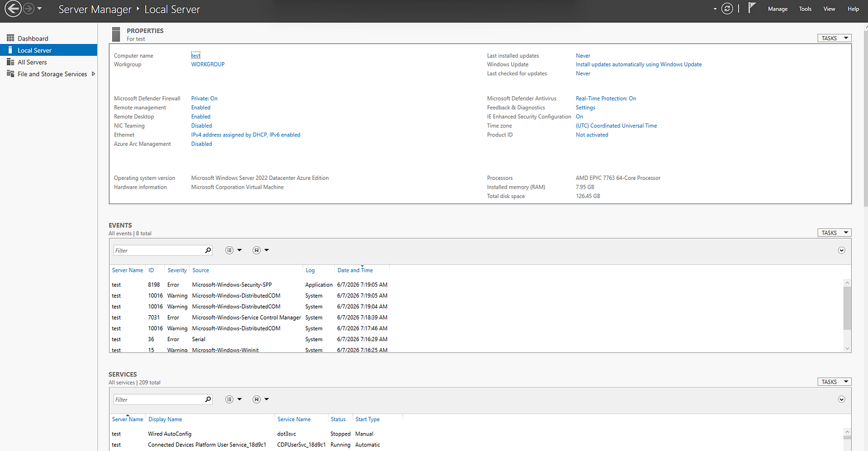The height and width of the screenshot is (451, 868).
Task: Click the computer name link 'test'
Action: (x=195, y=56)
